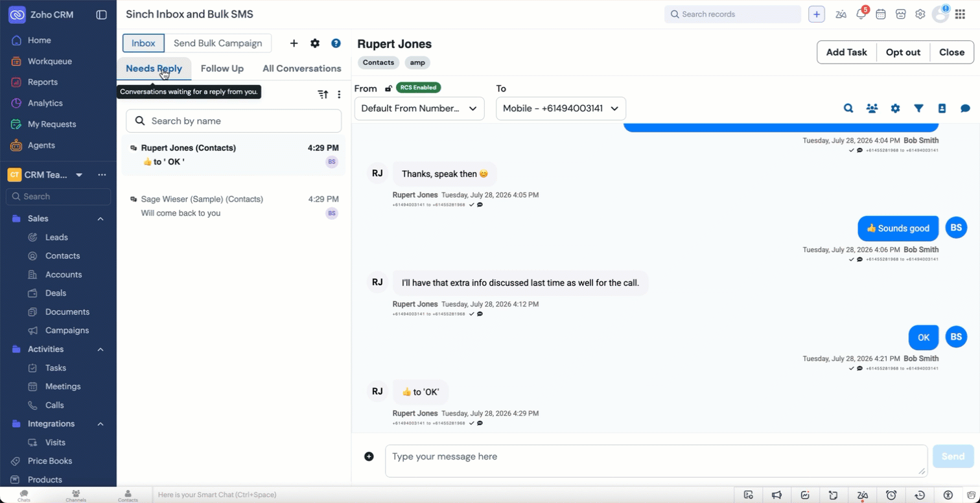Screen dimensions: 980x503
Task: Open the Campaigns module
Action: coord(67,331)
